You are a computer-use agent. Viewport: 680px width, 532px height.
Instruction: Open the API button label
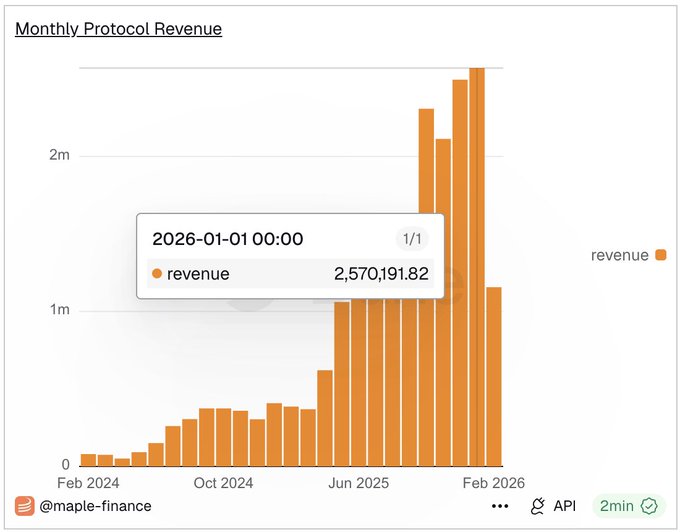click(565, 506)
